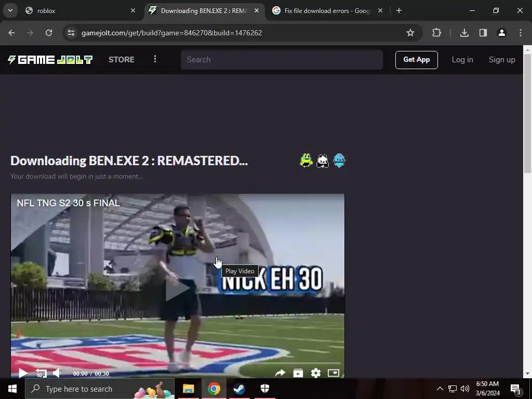Open video settings gear icon
532x399 pixels.
(315, 373)
